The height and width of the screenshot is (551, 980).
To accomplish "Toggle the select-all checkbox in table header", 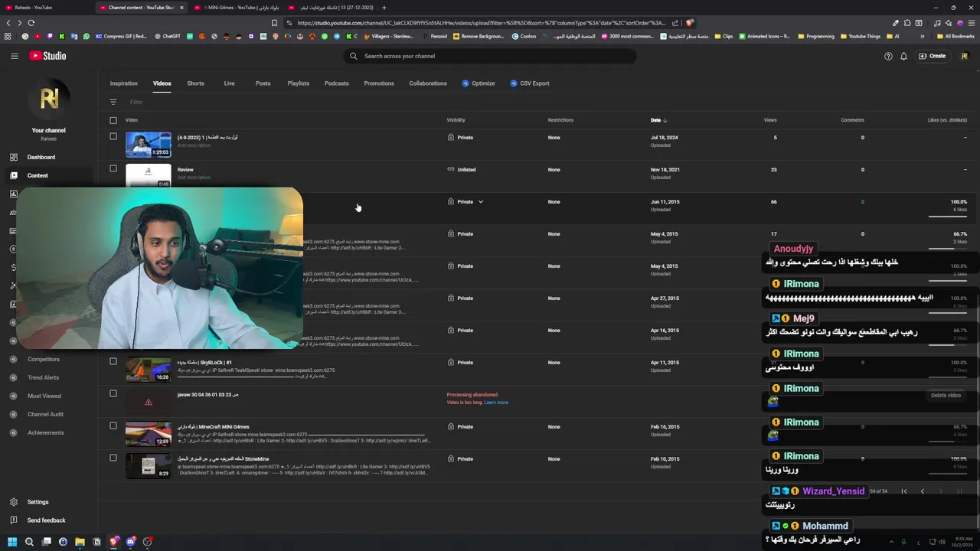I will click(x=113, y=120).
